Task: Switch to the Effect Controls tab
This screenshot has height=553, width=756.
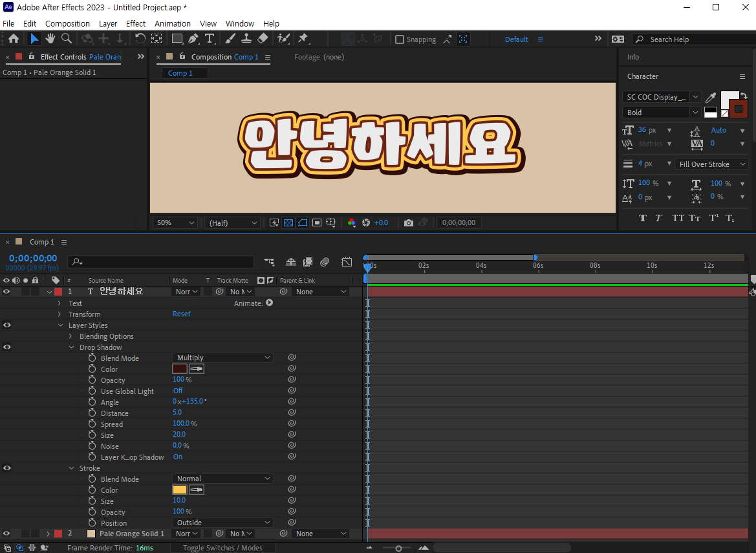Action: pyautogui.click(x=65, y=57)
